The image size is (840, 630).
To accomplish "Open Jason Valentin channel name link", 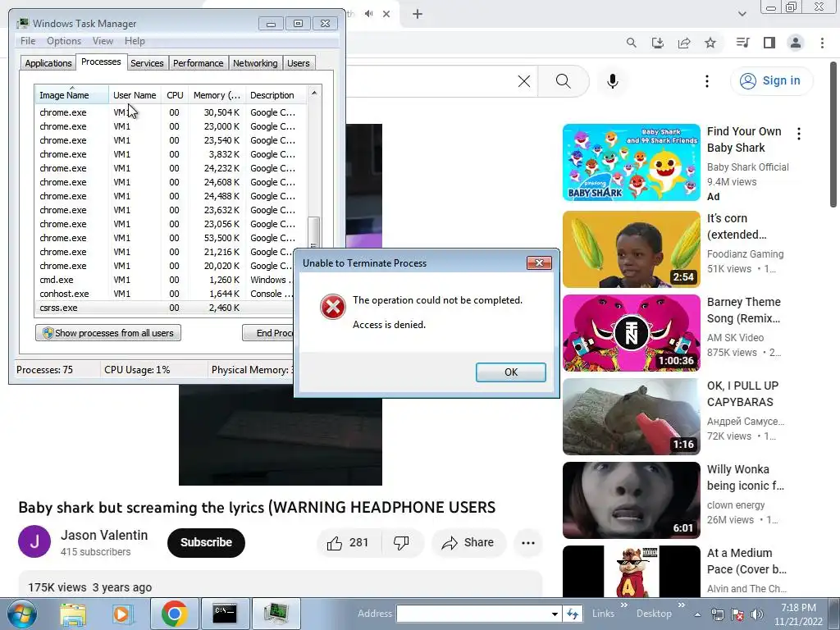I will (104, 535).
